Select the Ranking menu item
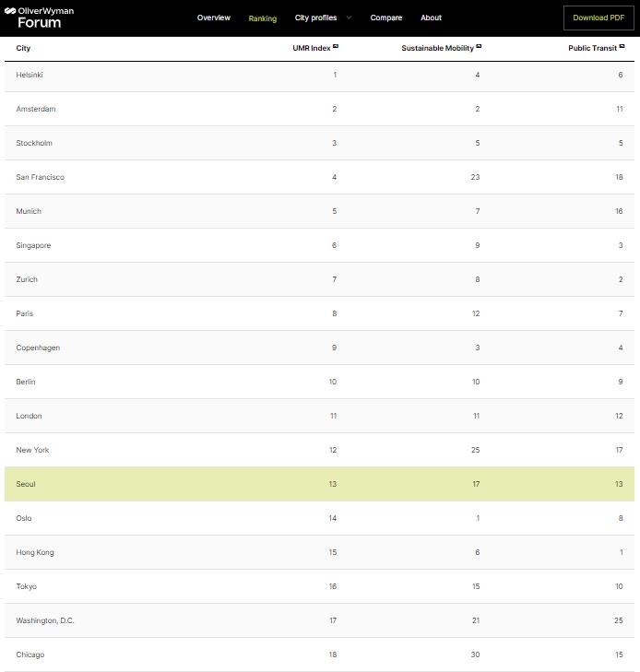640x672 pixels. tap(262, 18)
